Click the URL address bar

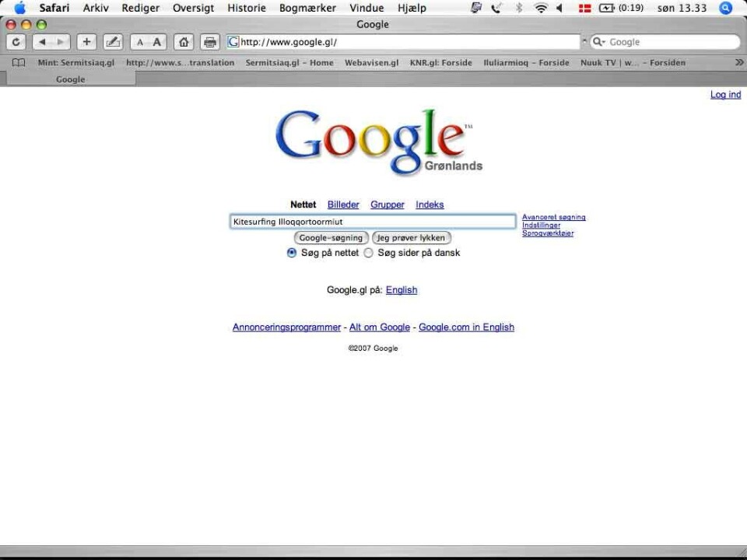(404, 42)
